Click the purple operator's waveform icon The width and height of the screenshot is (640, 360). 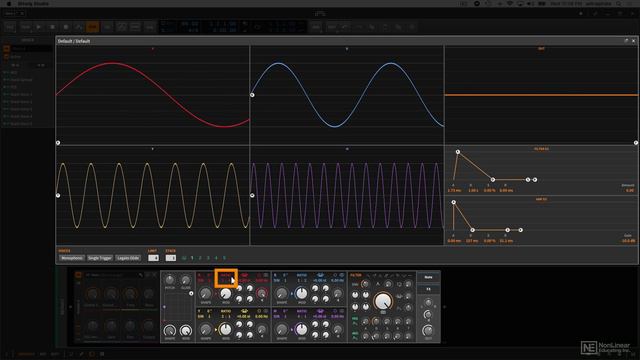pyautogui.click(x=320, y=311)
